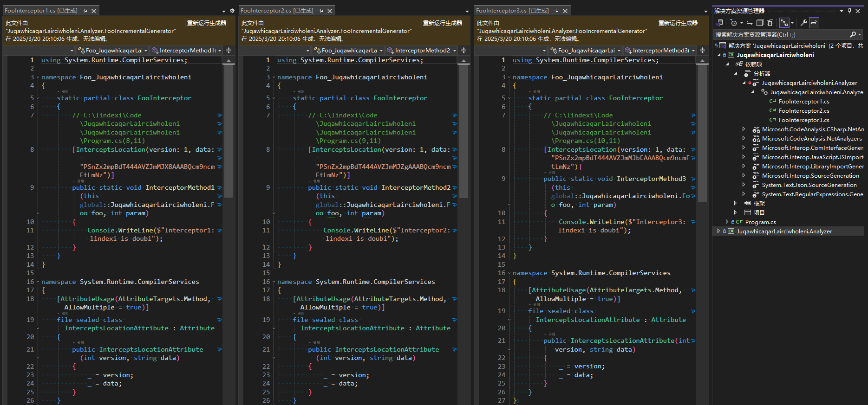Click split editor icon in FooInterceptor3.cs pane
Viewport: 868px width, 405px height.
coord(702,50)
